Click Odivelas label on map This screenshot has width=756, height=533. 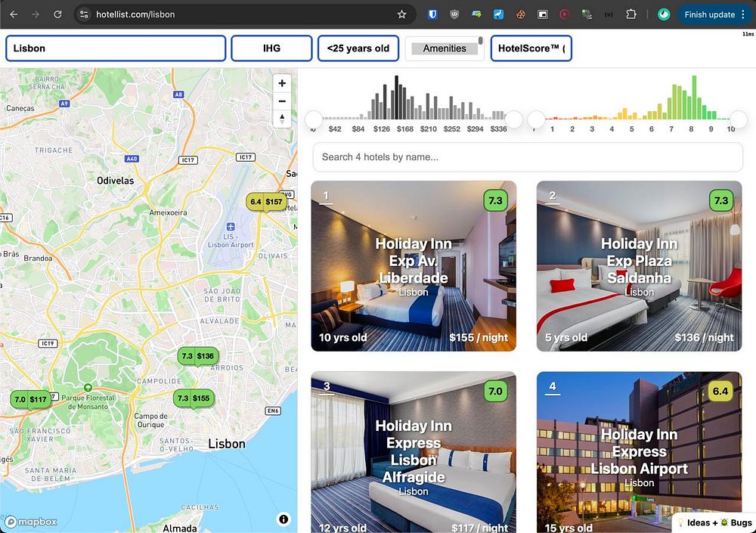pyautogui.click(x=115, y=181)
